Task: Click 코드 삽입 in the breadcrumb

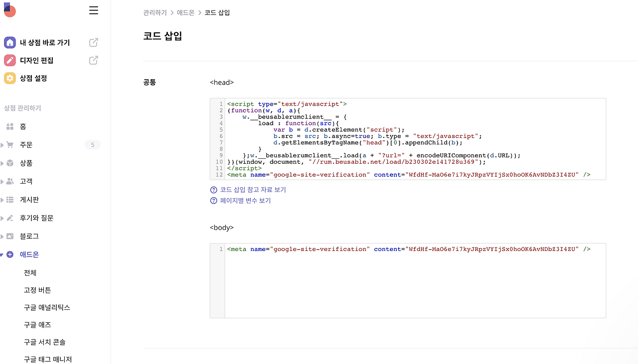Action: pos(217,12)
